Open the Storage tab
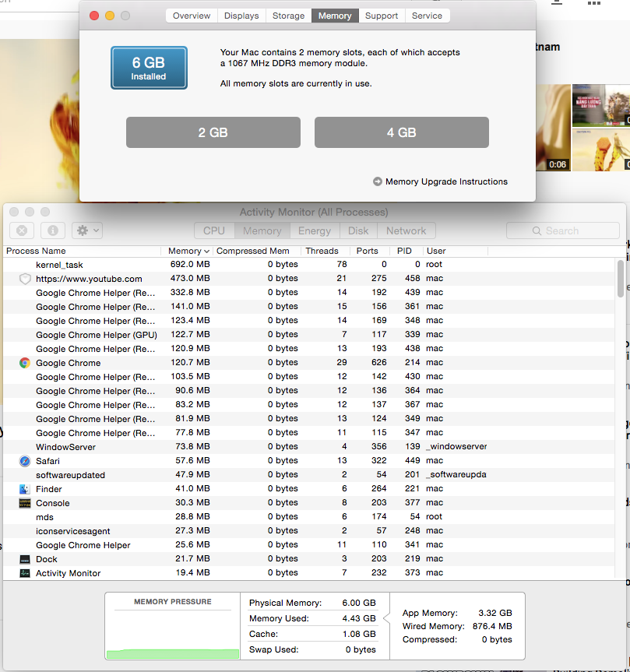This screenshot has height=672, width=630. tap(288, 16)
